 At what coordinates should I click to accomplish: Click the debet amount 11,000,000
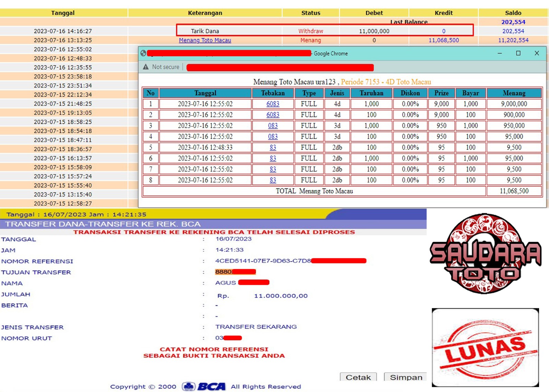[x=374, y=31]
